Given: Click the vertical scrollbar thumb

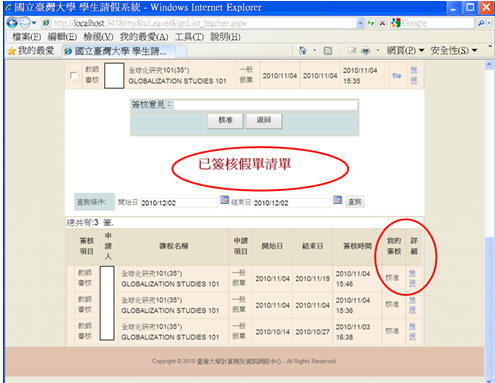Looking at the screenshot, I should (x=489, y=307).
